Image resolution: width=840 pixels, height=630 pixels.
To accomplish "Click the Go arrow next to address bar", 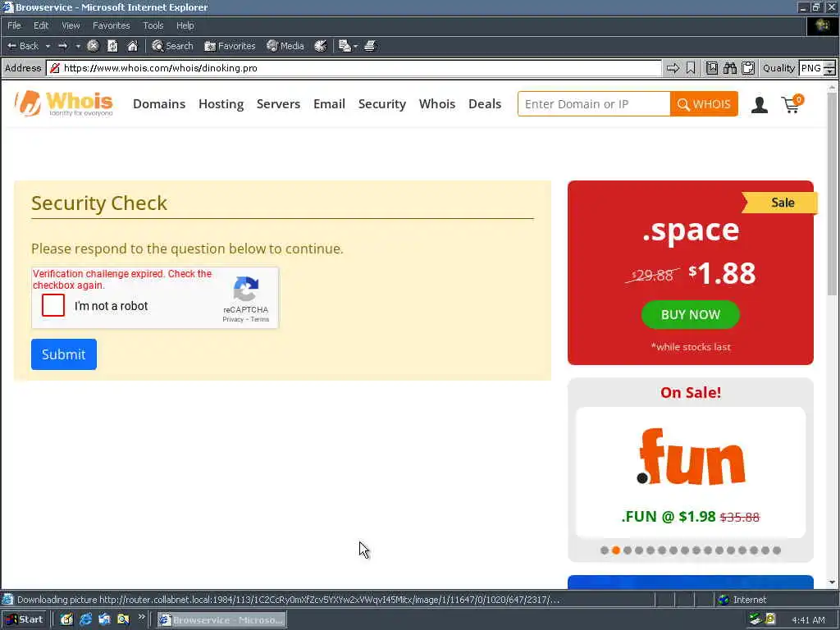I will pyautogui.click(x=673, y=68).
